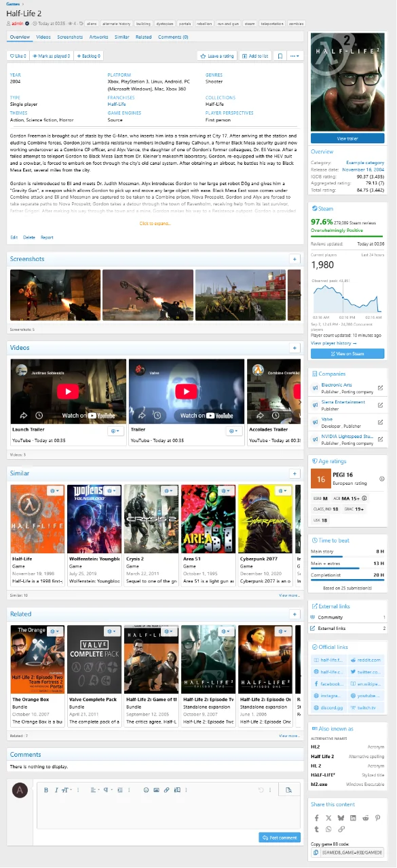Insert link using the editor link icon

point(166,790)
